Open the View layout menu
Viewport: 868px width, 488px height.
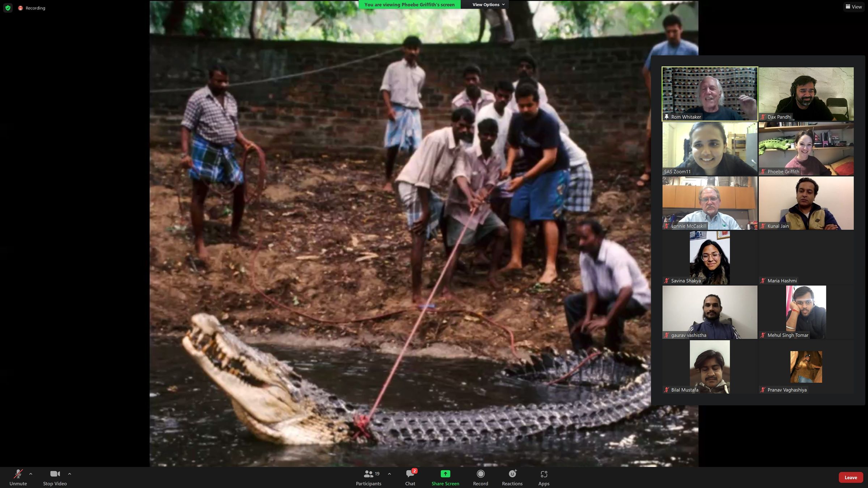point(854,7)
